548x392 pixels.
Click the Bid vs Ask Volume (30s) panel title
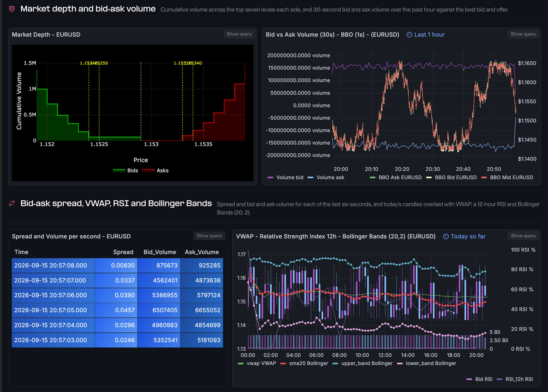coord(332,35)
